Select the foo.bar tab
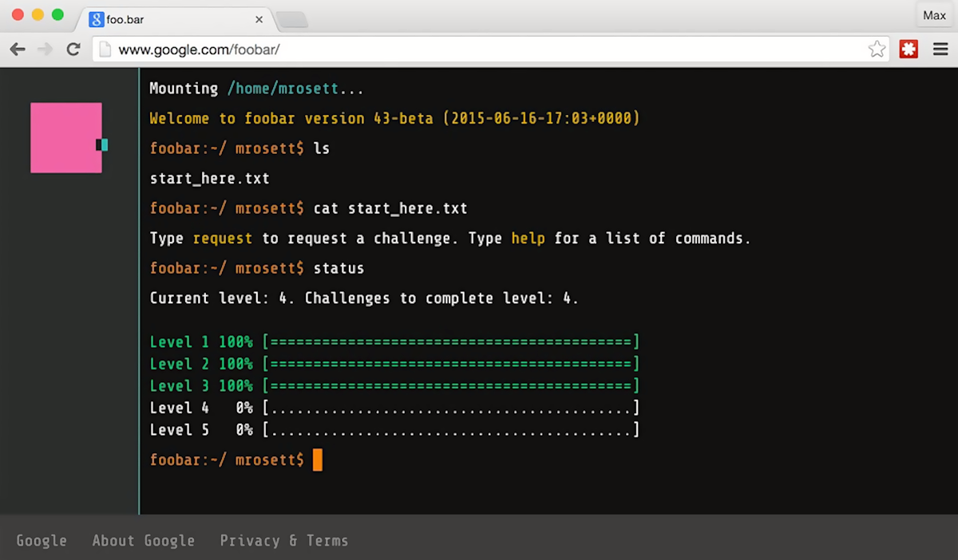 (x=174, y=19)
